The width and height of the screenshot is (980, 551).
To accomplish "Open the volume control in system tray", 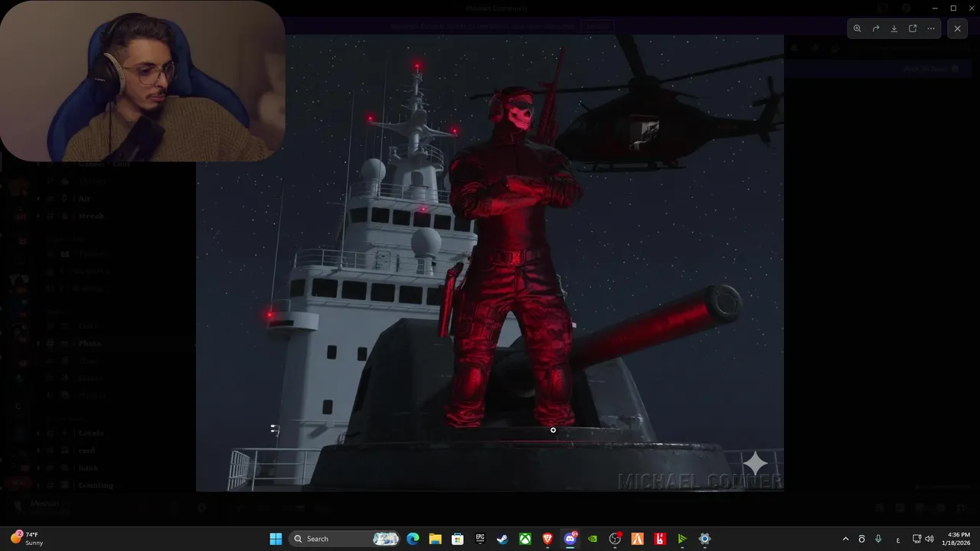I will tap(929, 539).
